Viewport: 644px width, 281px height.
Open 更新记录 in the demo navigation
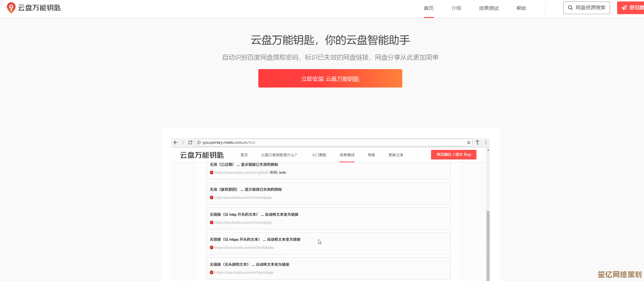396,155
